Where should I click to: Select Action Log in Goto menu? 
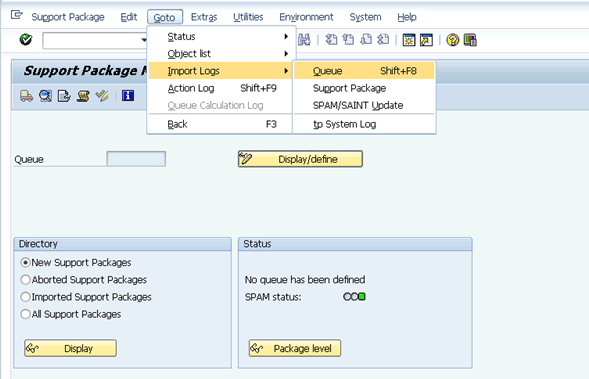[x=219, y=88]
